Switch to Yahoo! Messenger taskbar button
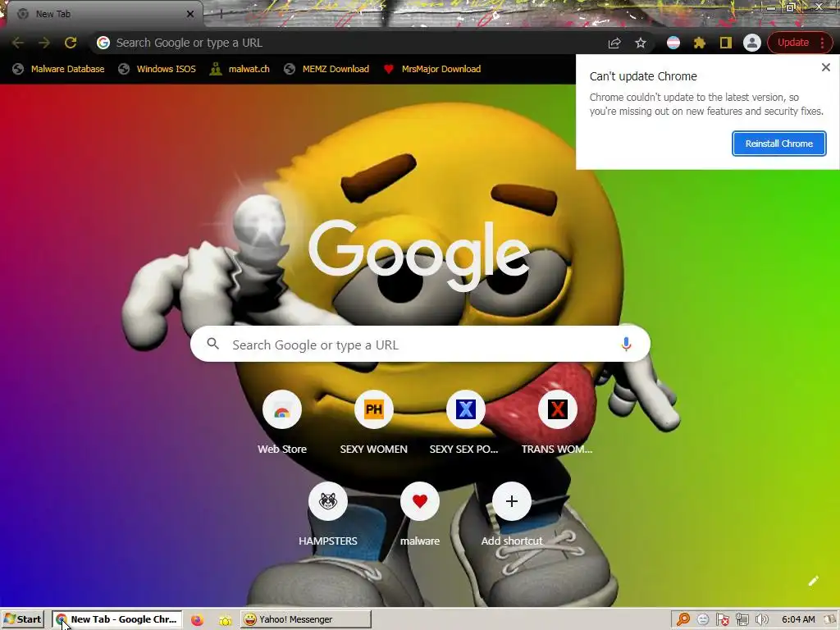Image resolution: width=840 pixels, height=630 pixels. (x=305, y=619)
